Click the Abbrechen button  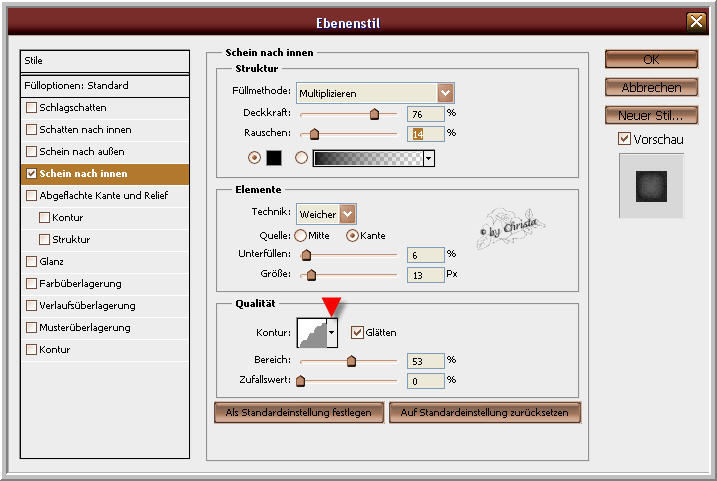[651, 87]
